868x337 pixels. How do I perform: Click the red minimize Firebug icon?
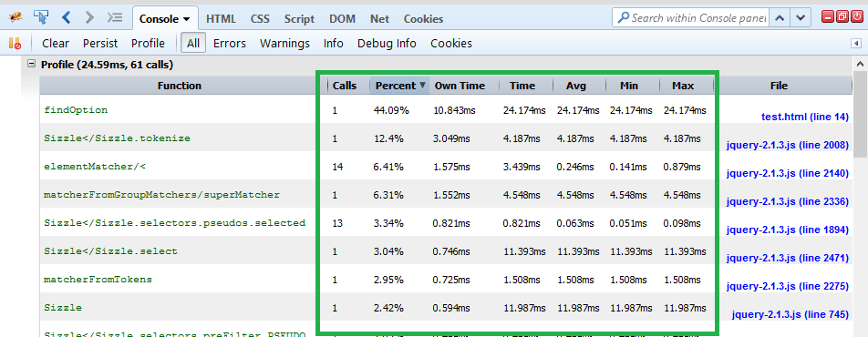(828, 17)
